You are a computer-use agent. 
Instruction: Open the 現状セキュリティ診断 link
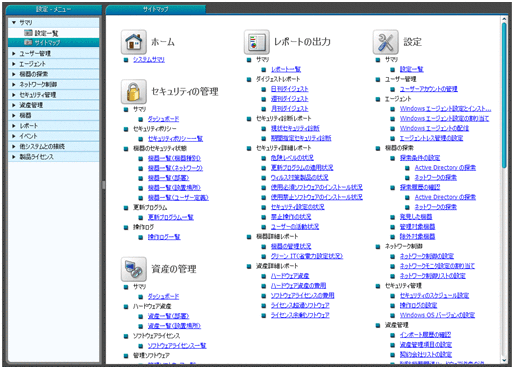click(295, 128)
